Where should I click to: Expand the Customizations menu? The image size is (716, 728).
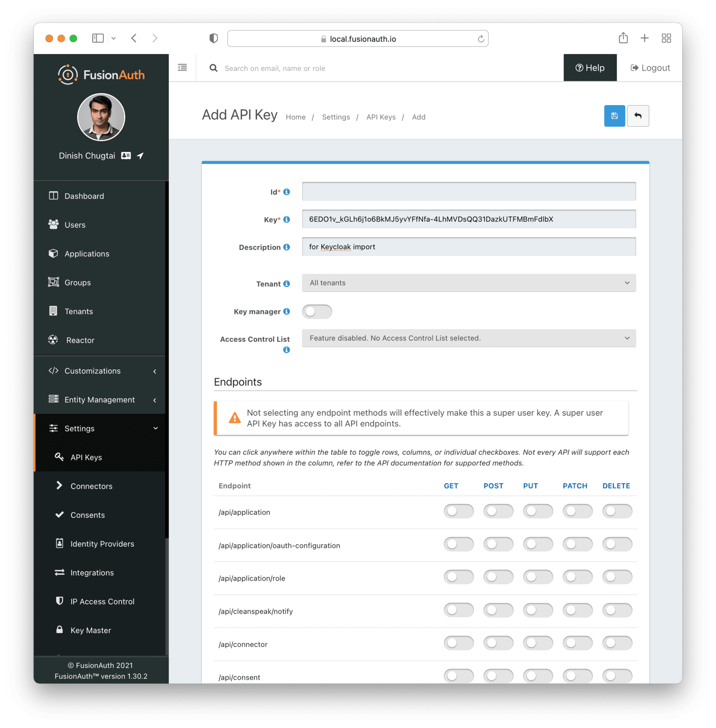pyautogui.click(x=99, y=371)
